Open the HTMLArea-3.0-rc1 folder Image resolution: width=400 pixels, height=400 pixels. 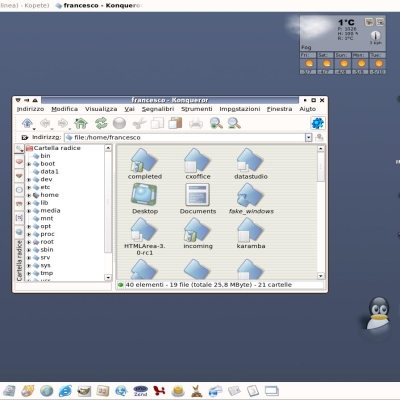tap(145, 237)
